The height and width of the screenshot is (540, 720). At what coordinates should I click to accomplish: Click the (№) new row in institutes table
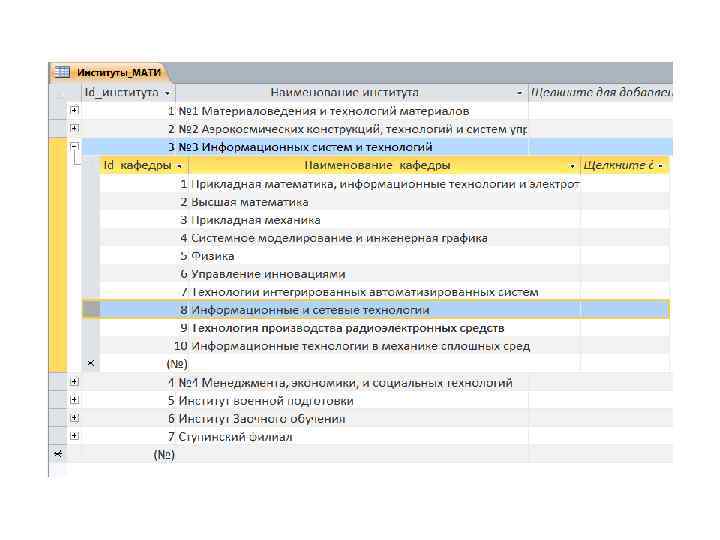click(x=129, y=455)
